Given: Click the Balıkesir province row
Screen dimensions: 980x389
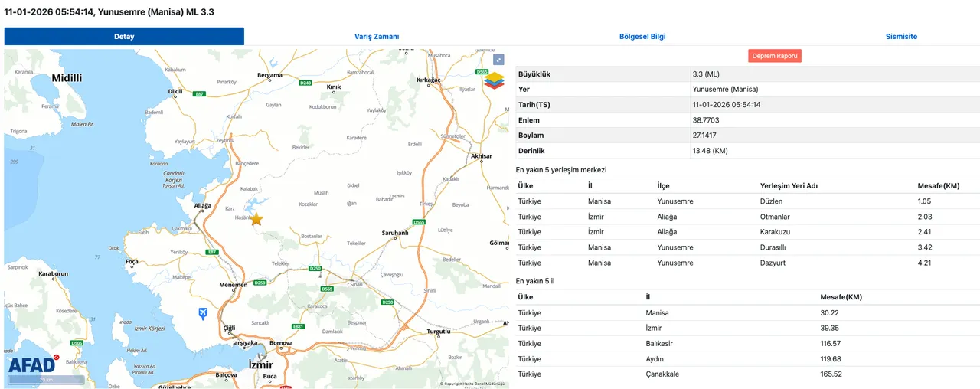Looking at the screenshot, I should 747,343.
